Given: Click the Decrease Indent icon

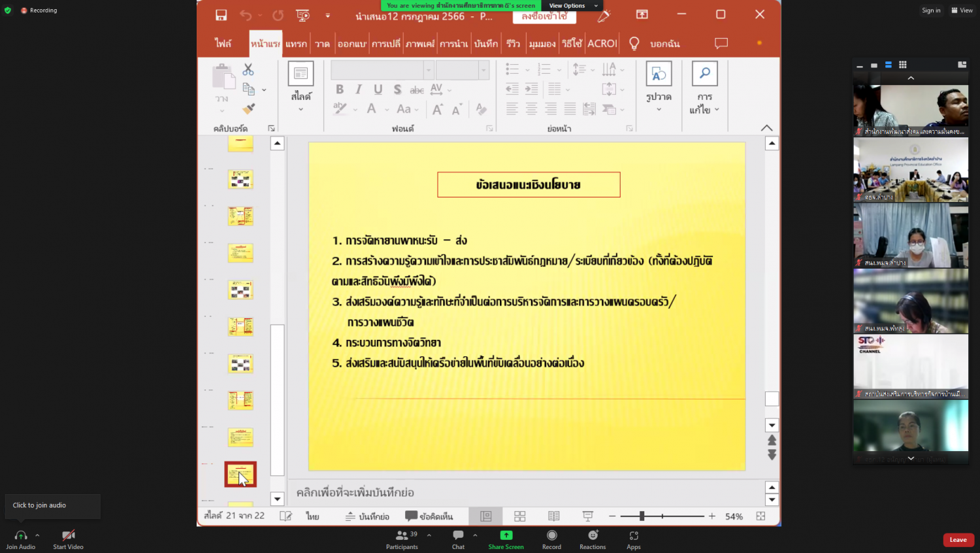Looking at the screenshot, I should click(512, 89).
